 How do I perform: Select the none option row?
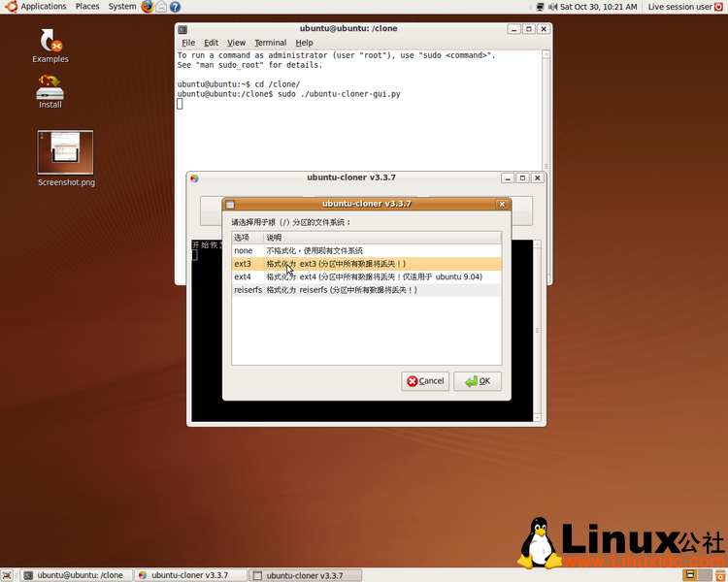pyautogui.click(x=366, y=250)
